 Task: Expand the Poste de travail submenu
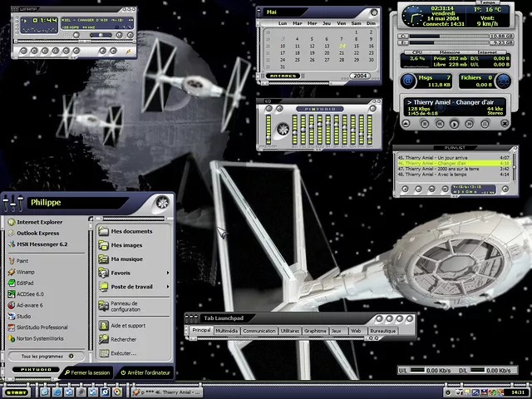133,287
